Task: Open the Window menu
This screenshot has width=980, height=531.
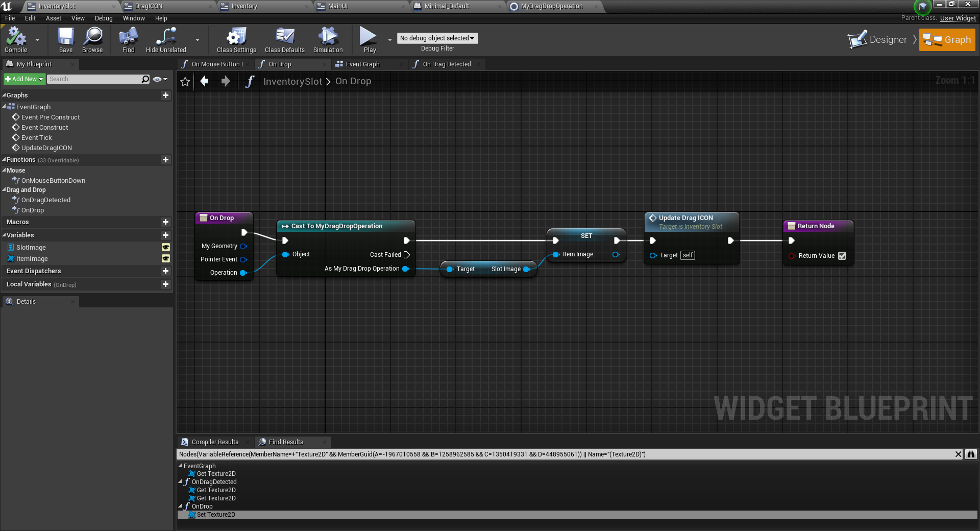Action: [134, 18]
